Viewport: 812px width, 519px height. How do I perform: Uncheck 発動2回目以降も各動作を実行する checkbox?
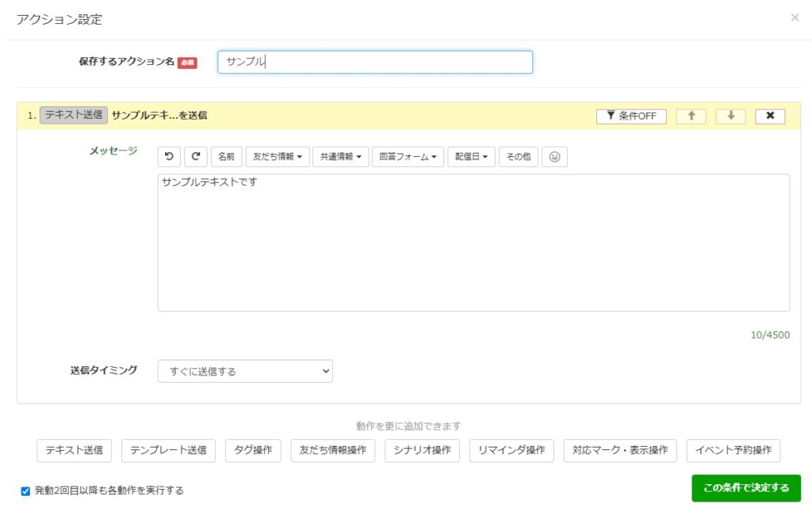pos(25,491)
